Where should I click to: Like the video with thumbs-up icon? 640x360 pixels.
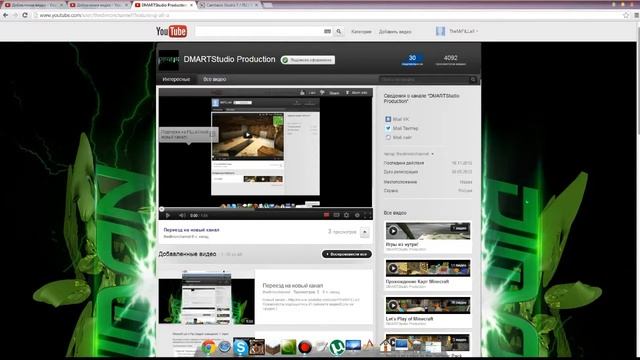(302, 93)
